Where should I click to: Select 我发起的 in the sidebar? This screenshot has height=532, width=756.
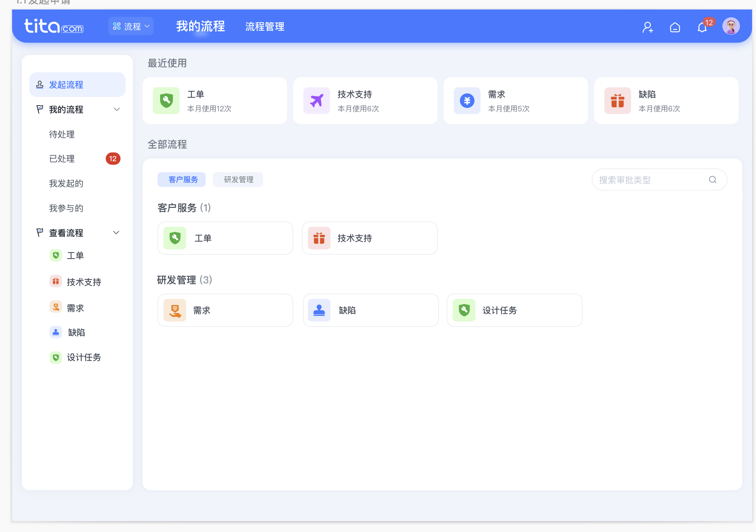[66, 183]
